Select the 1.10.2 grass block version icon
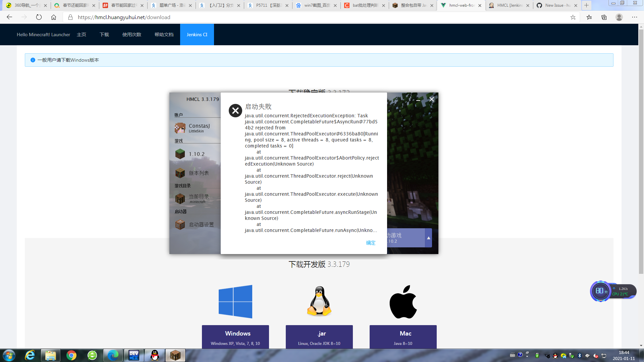The width and height of the screenshot is (644, 362). [180, 154]
